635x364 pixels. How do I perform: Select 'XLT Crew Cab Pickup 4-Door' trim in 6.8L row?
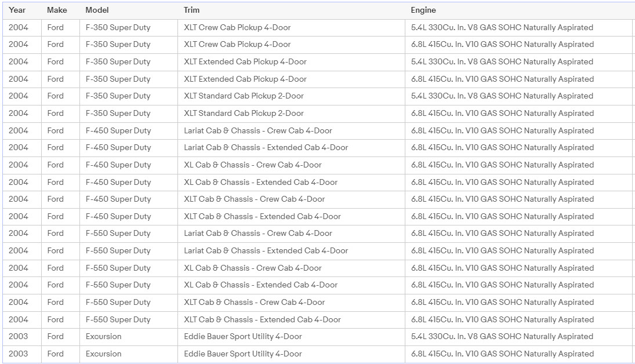237,45
